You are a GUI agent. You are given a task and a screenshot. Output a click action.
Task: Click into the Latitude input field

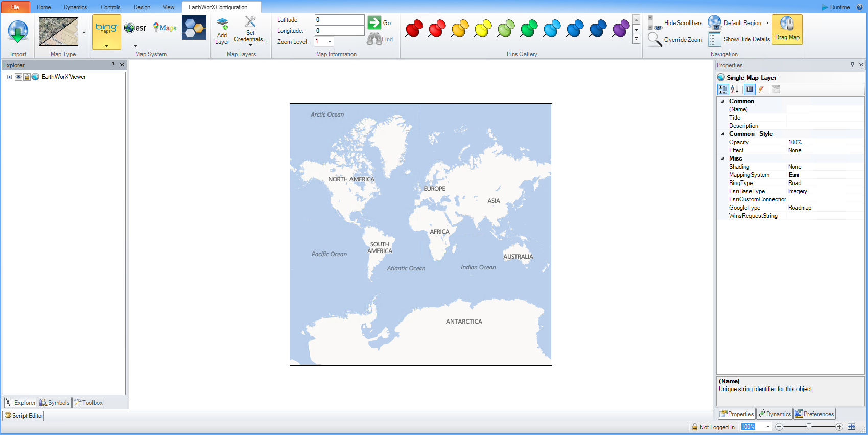pyautogui.click(x=339, y=20)
